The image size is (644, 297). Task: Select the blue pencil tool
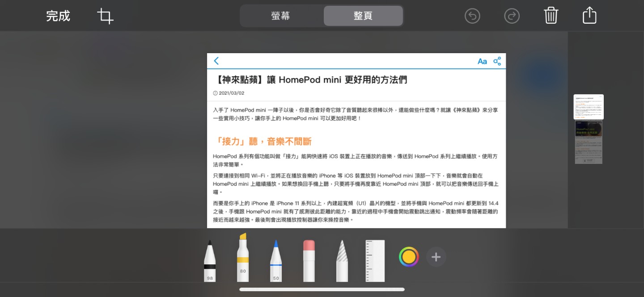point(276,261)
